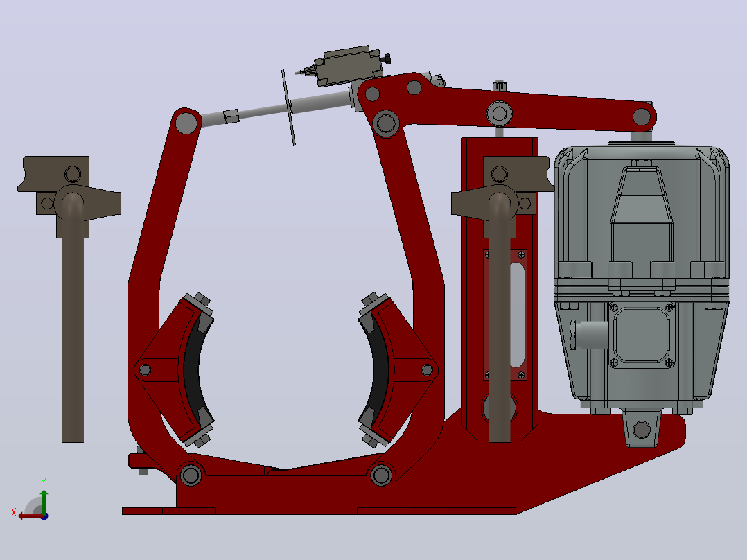Image resolution: width=747 pixels, height=560 pixels.
Task: Select the black right brake pad lining
Action: 380,369
